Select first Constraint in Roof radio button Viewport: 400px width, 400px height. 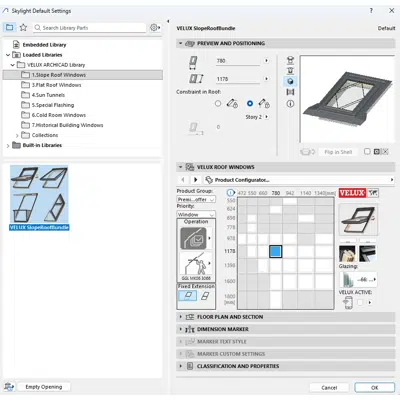pyautogui.click(x=218, y=104)
